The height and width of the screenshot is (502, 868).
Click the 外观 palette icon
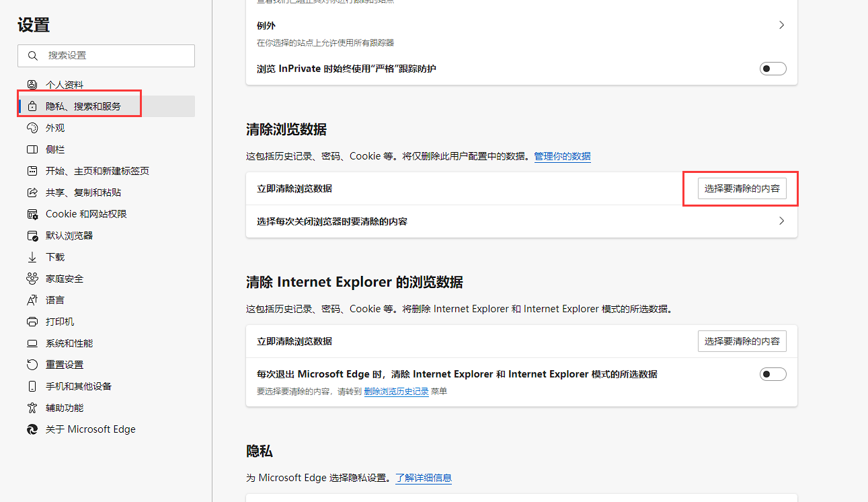(x=32, y=128)
